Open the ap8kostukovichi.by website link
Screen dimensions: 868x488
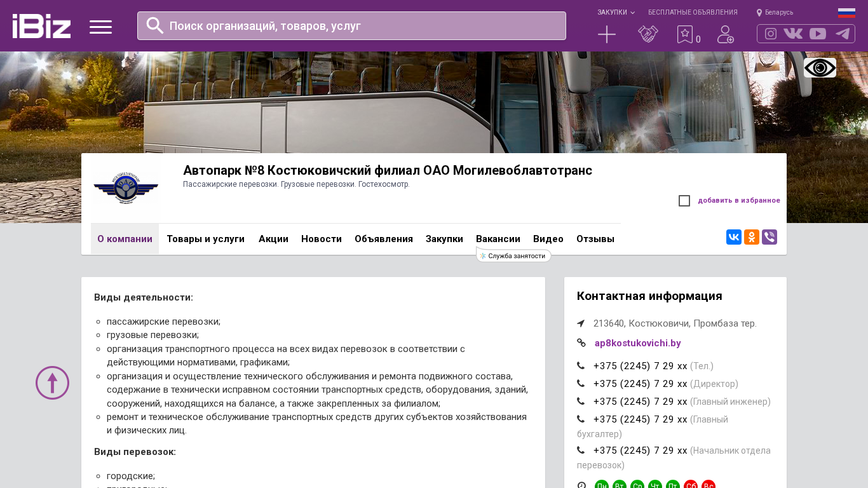[x=637, y=343]
